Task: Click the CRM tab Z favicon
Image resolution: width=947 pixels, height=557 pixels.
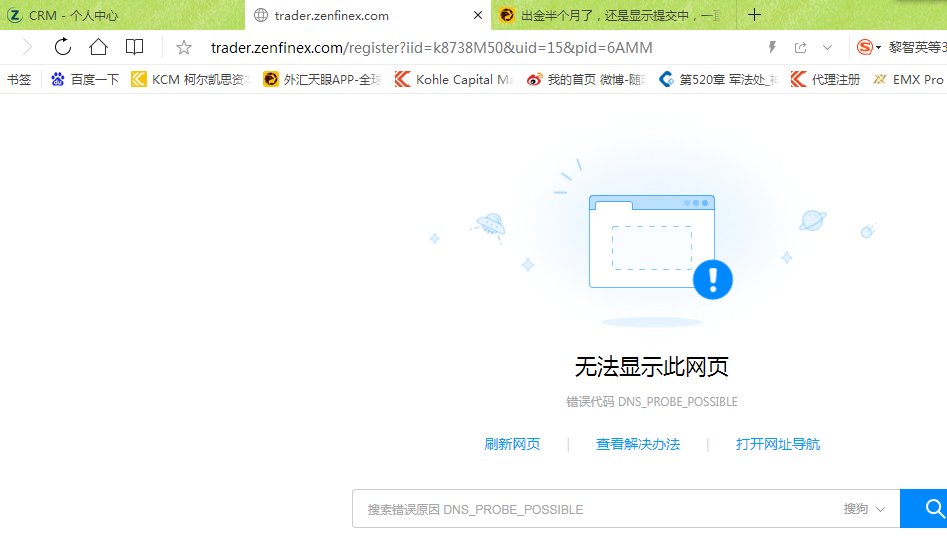Action: [14, 15]
